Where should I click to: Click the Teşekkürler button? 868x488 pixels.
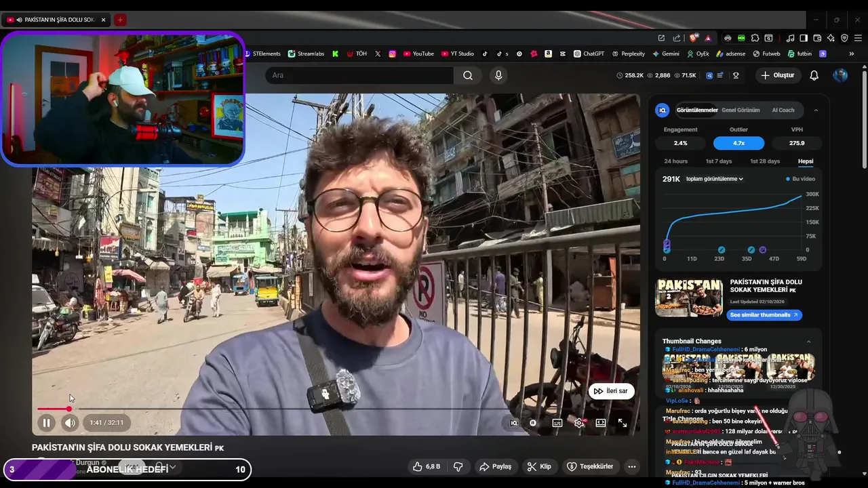590,466
